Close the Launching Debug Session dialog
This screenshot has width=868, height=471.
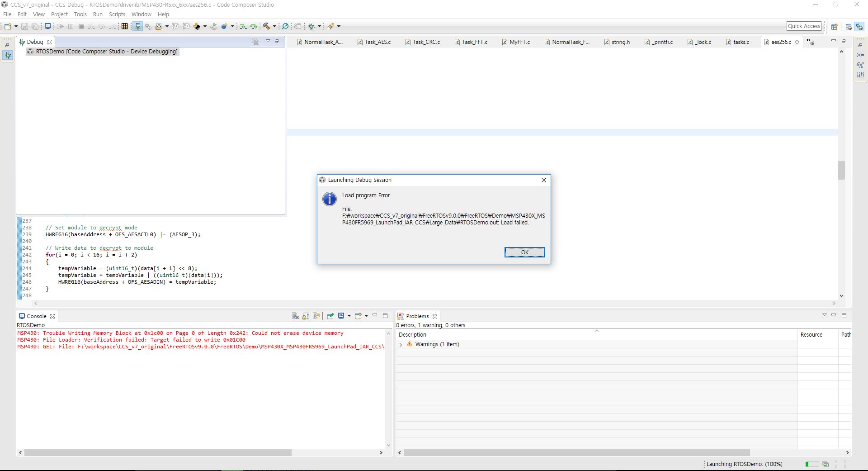(x=544, y=180)
